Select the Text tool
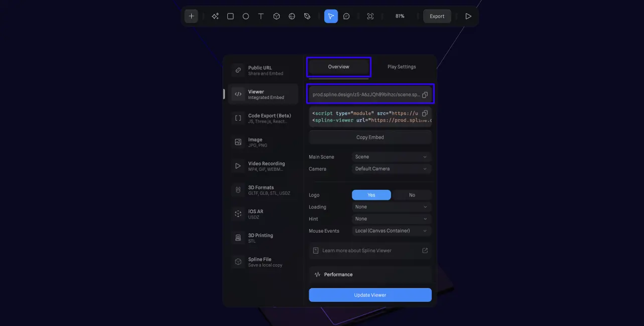The width and height of the screenshot is (644, 326). coord(261,16)
